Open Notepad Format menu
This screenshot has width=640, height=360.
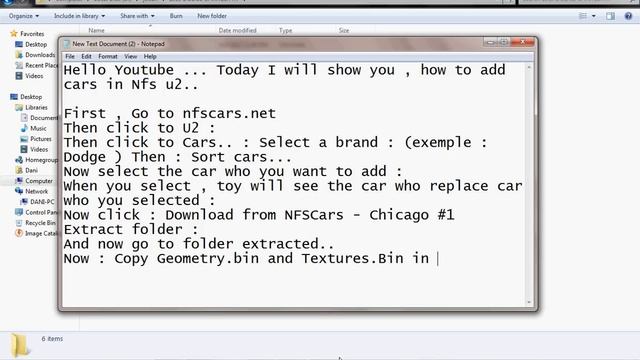pos(108,56)
